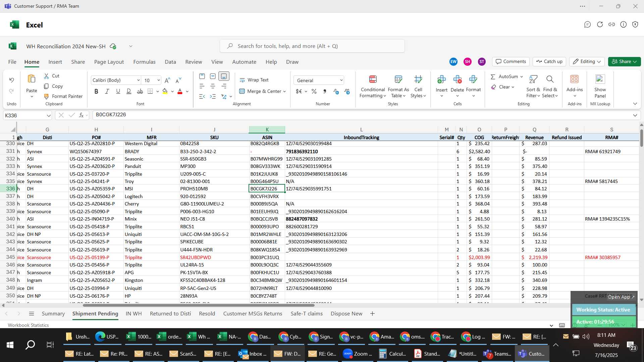Image resolution: width=644 pixels, height=362 pixels.
Task: Apply strikethrough formatting icon
Action: tap(140, 91)
